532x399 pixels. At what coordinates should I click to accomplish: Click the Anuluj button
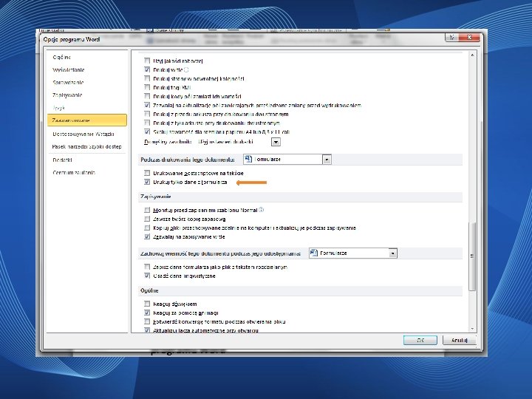pos(460,340)
